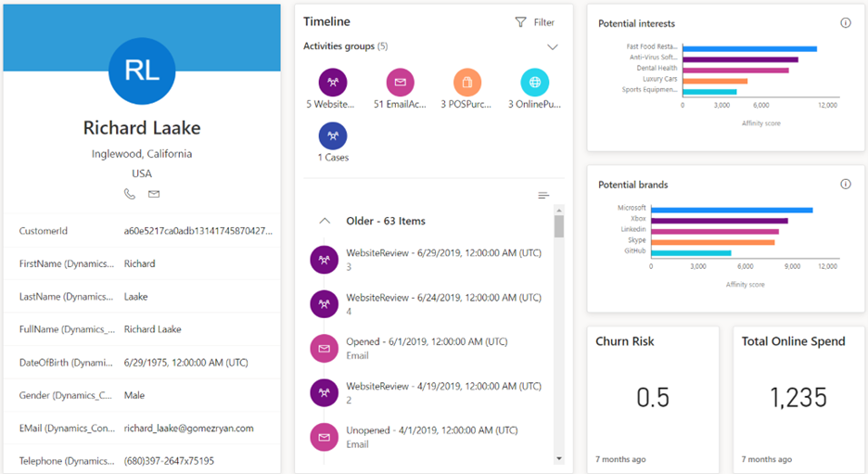
Task: Open the Timeline Filter
Action: (x=535, y=22)
